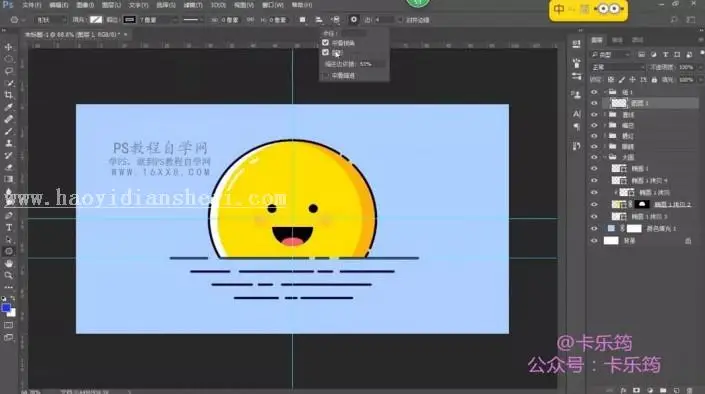Collapse the 组 1 group arrow
Viewport: 705px width, 394px height.
(x=605, y=92)
